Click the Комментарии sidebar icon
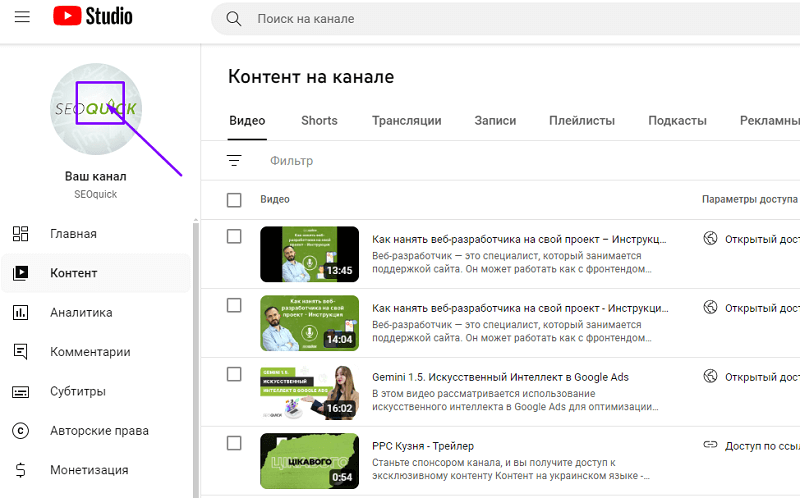This screenshot has width=800, height=498. tap(20, 352)
